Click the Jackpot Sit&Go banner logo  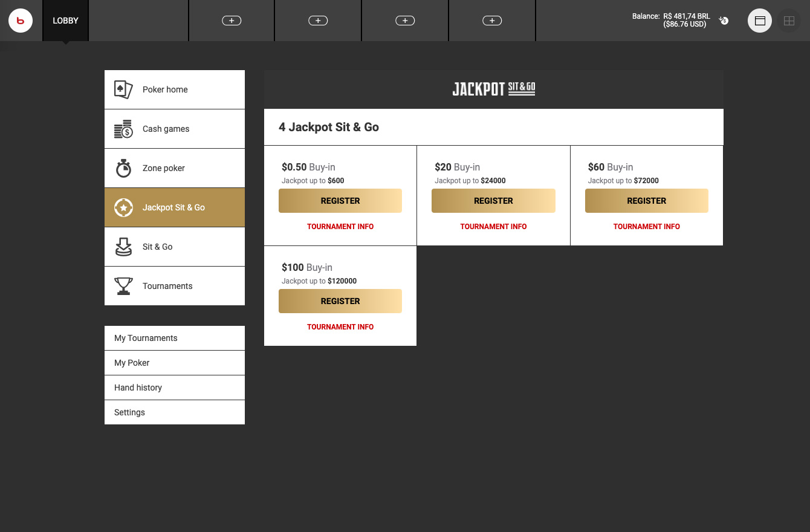click(x=494, y=89)
